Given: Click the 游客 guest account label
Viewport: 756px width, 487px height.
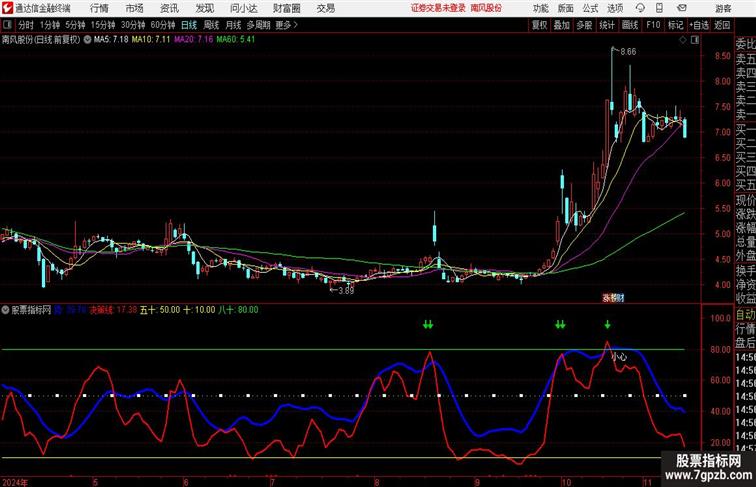Looking at the screenshot, I should 723,8.
